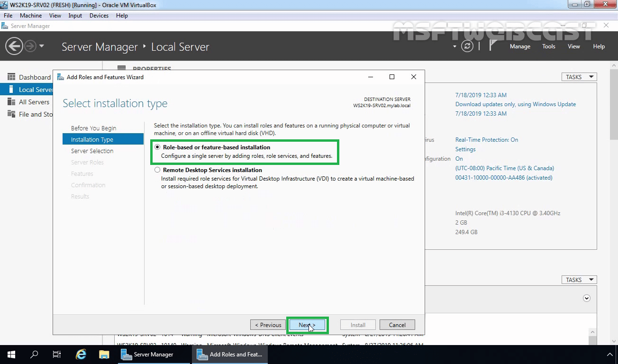Screen dimensions: 618x364
Task: Open Task View on the taskbar
Action: tap(57, 355)
